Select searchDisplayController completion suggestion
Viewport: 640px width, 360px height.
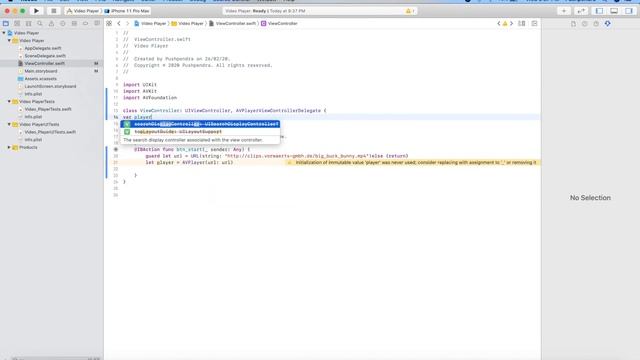(200, 124)
